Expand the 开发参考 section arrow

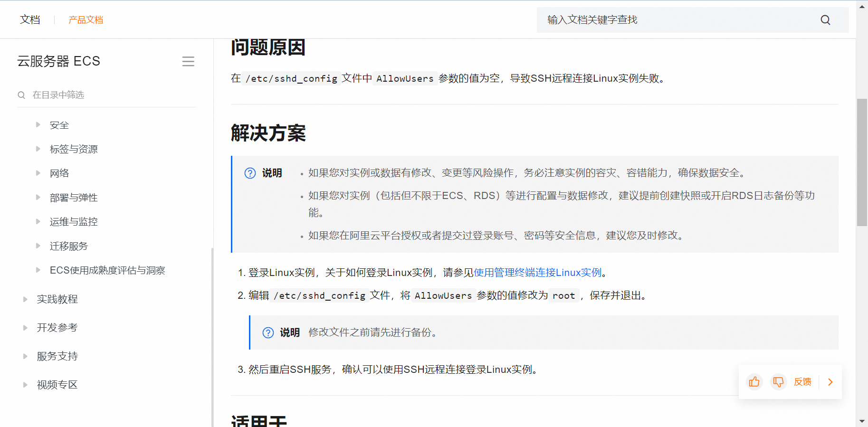tap(25, 328)
